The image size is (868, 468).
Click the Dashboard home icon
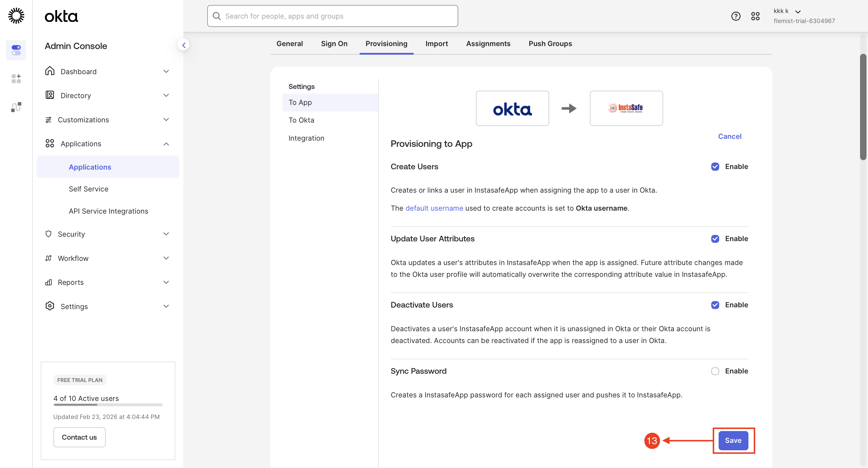(50, 71)
